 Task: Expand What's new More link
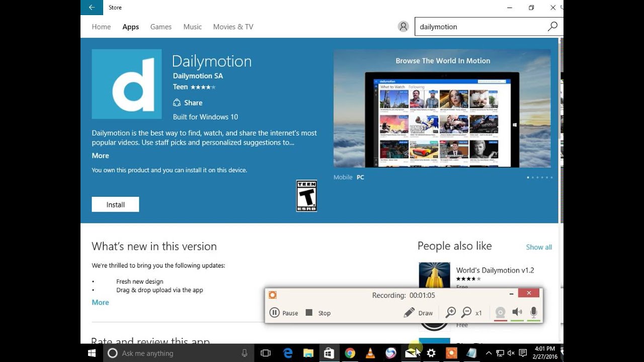[100, 302]
